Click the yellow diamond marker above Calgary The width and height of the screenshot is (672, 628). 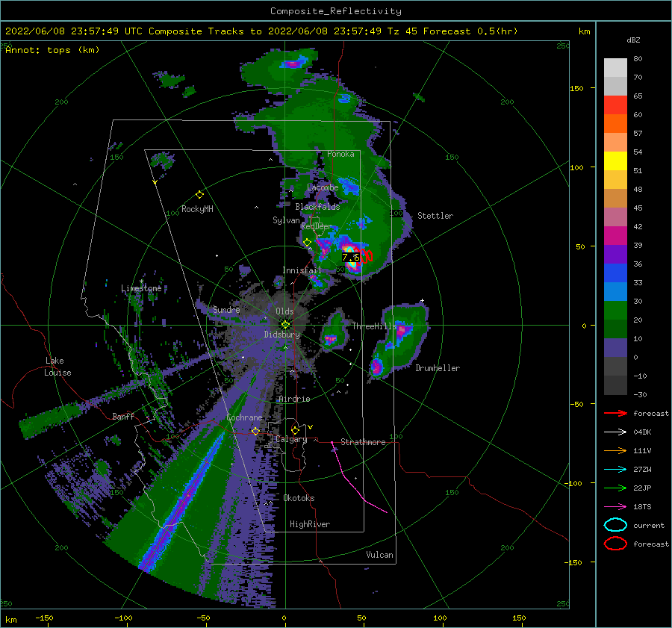pos(295,430)
